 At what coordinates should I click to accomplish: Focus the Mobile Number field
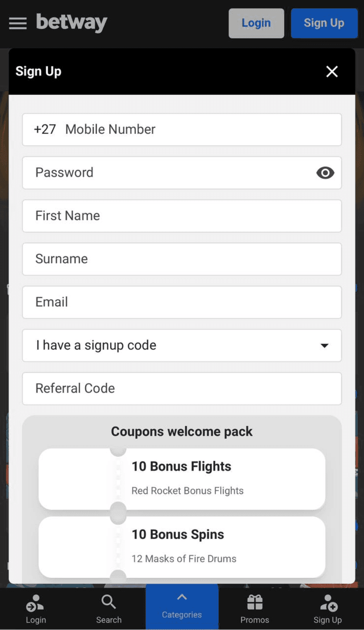193,130
